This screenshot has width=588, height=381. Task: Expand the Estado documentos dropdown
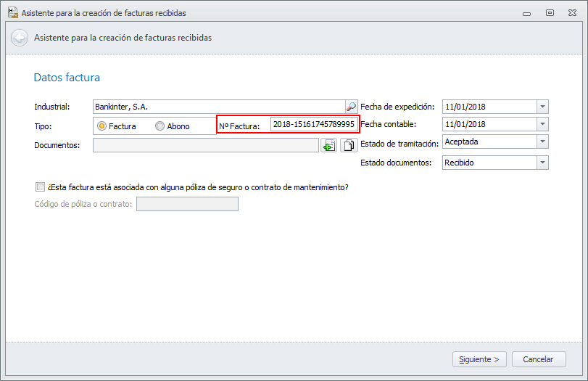tap(542, 163)
